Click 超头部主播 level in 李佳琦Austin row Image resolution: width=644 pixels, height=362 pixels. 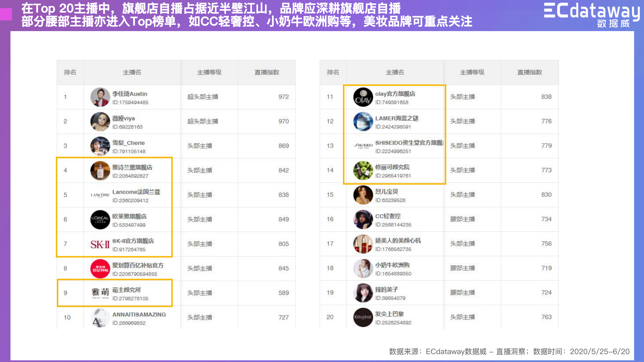point(203,97)
